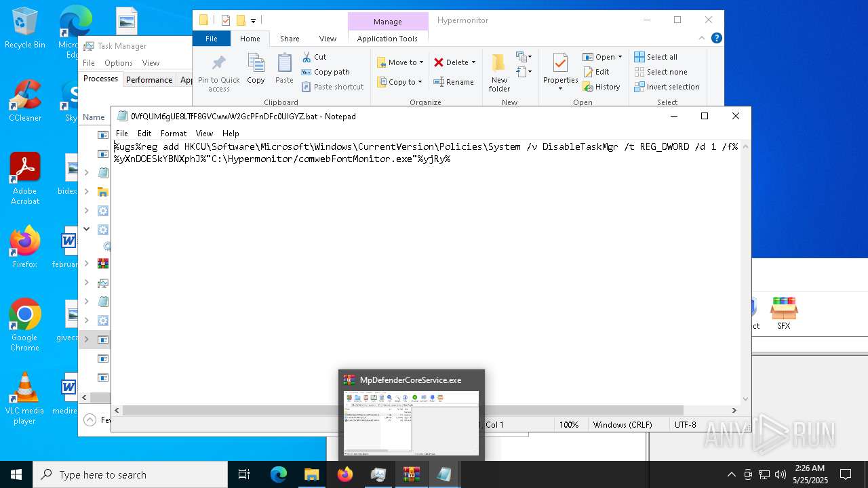Open the Recycle Bin desktop icon
The width and height of the screenshot is (868, 488).
[x=24, y=28]
